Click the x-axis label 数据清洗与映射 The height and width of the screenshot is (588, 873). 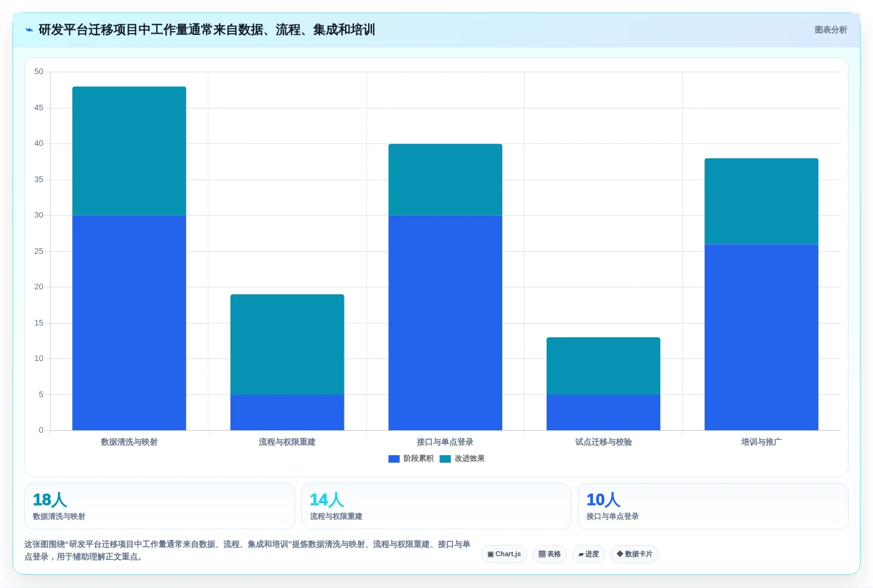[129, 442]
